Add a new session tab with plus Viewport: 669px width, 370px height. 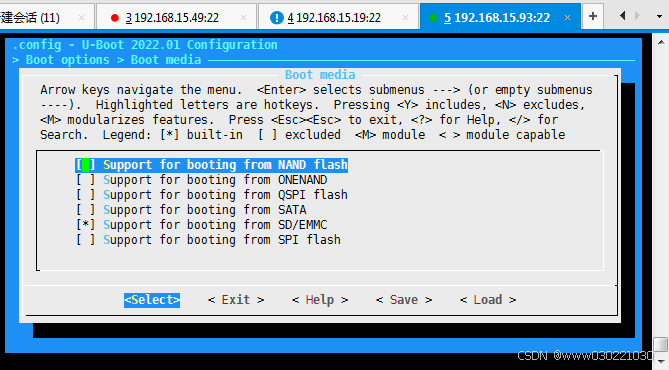point(593,16)
